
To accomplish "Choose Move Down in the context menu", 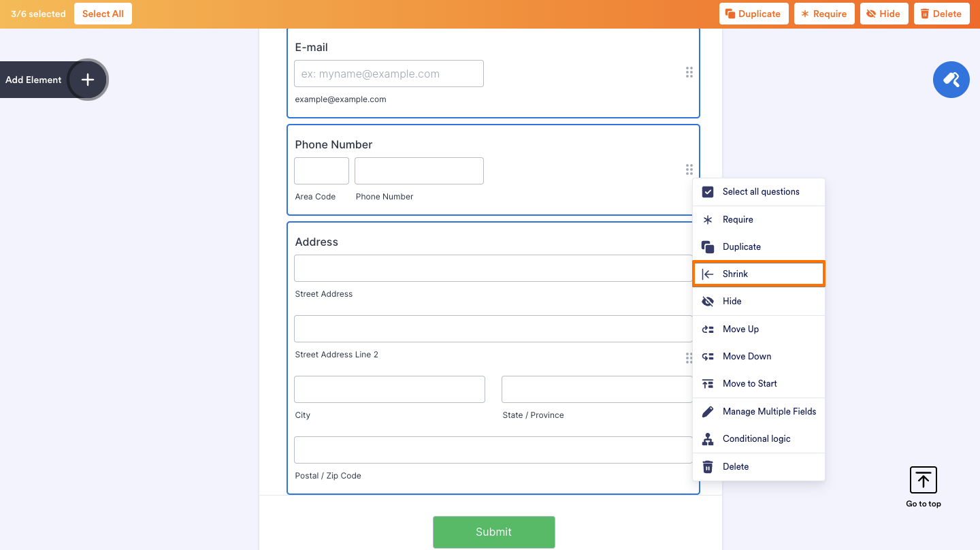I will pos(747,356).
